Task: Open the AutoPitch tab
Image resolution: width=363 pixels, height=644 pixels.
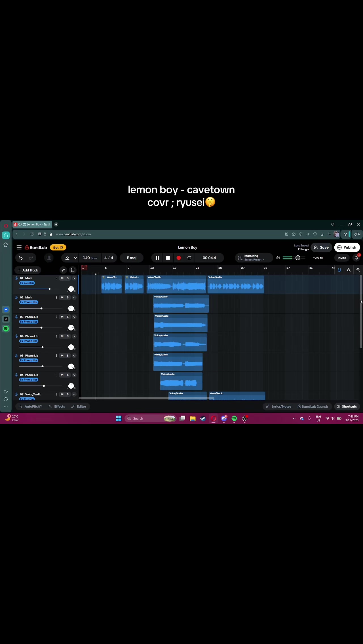Action: coord(31,406)
